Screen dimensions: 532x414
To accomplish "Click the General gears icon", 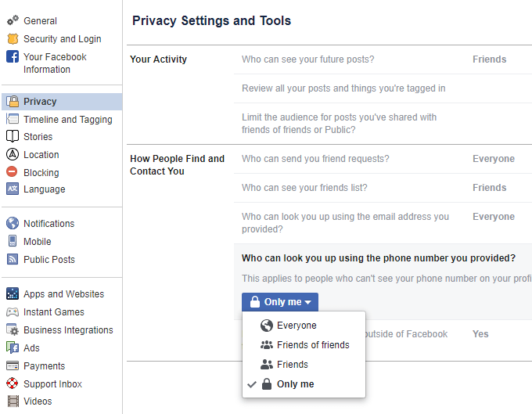I will 13,20.
